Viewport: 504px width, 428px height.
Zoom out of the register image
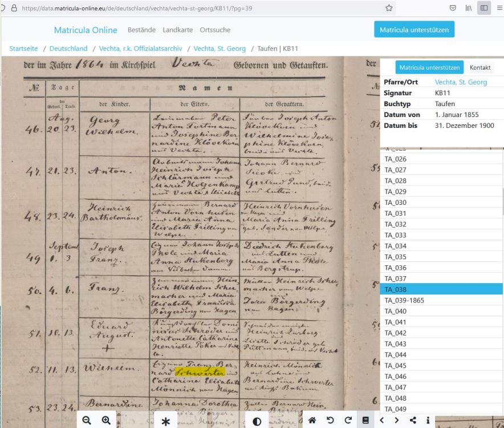87,420
